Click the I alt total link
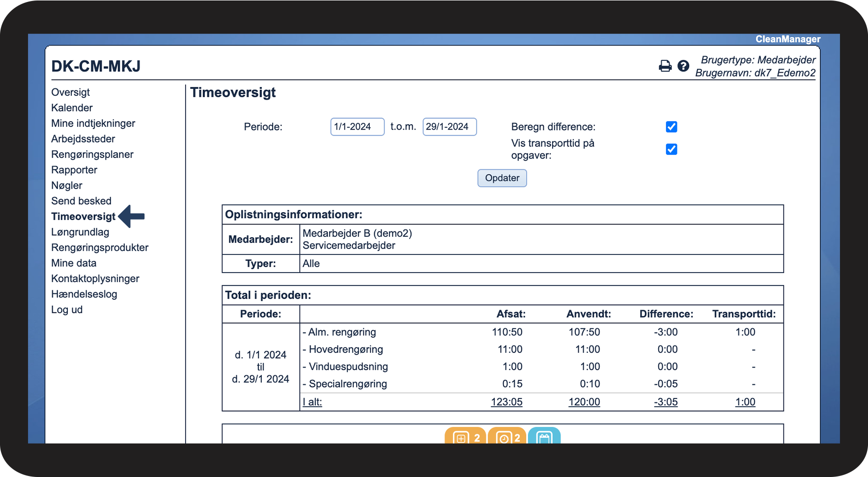The width and height of the screenshot is (868, 477). 312,402
